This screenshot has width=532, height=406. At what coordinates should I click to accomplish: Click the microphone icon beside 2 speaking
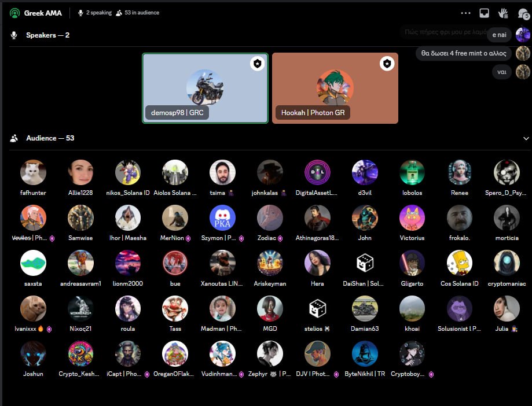click(80, 13)
